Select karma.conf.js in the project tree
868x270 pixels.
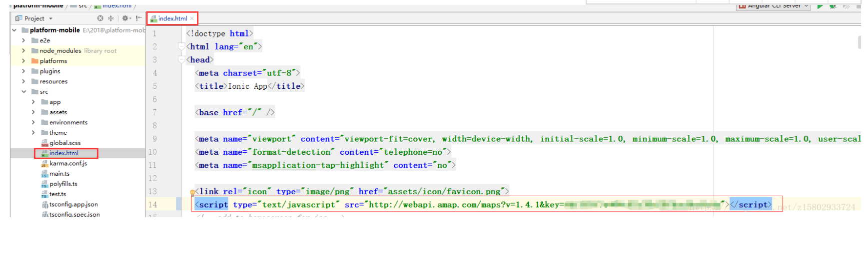coord(68,163)
